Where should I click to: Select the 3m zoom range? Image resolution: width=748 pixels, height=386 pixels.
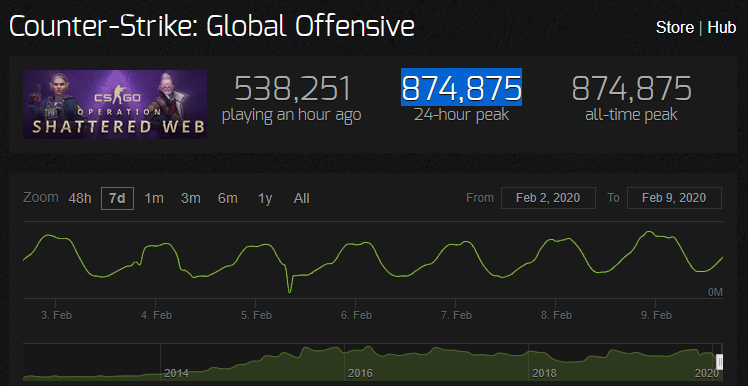(191, 198)
